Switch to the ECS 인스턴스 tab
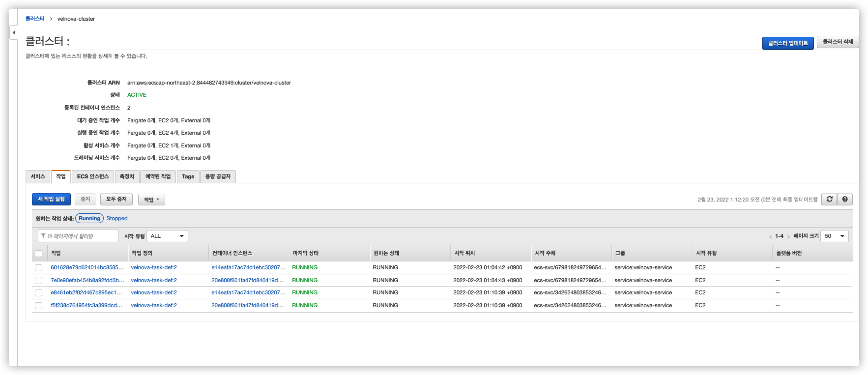The width and height of the screenshot is (868, 375). (93, 176)
